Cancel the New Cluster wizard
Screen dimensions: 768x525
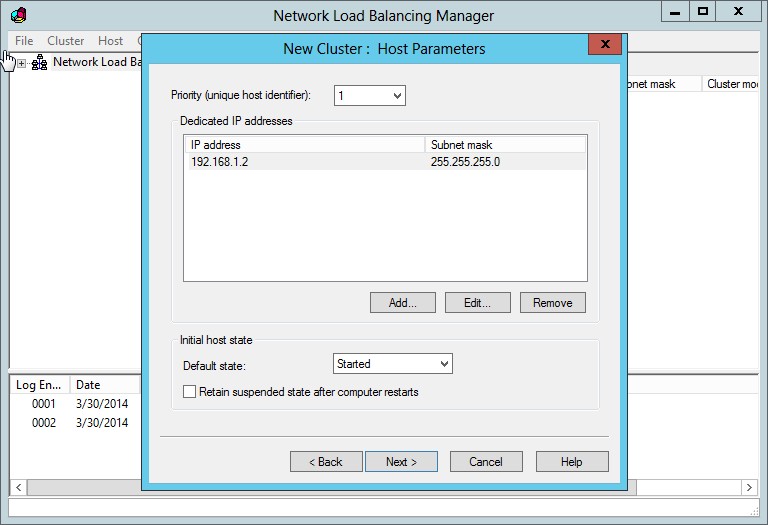[x=486, y=462]
